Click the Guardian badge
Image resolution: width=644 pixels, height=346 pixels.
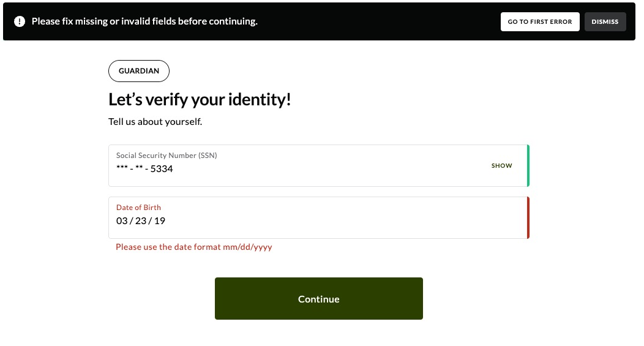(x=139, y=71)
